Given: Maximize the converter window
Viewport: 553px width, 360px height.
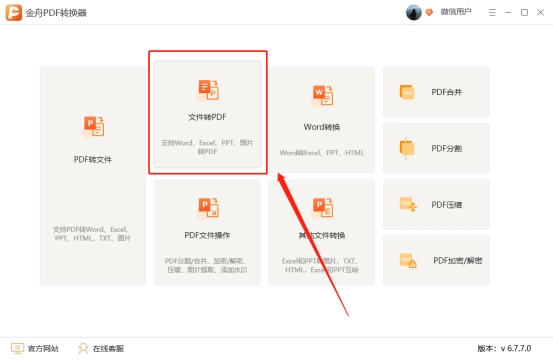Looking at the screenshot, I should pos(524,13).
